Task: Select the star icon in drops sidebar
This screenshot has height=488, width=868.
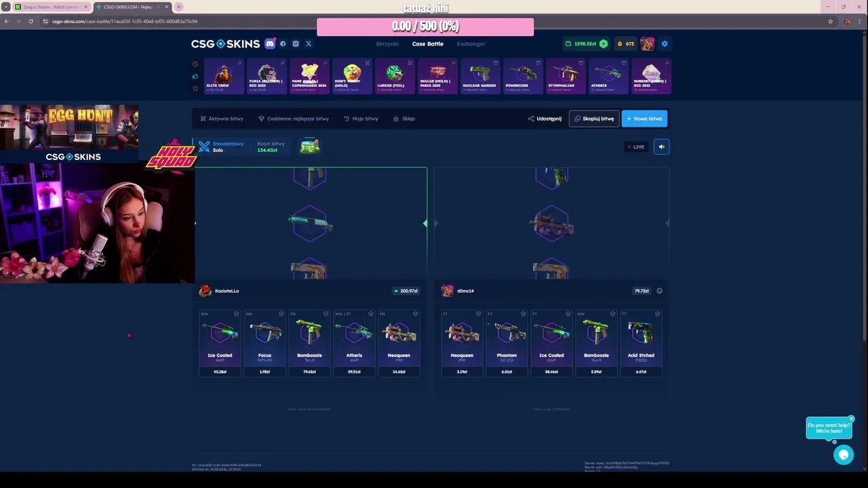Action: tap(195, 88)
